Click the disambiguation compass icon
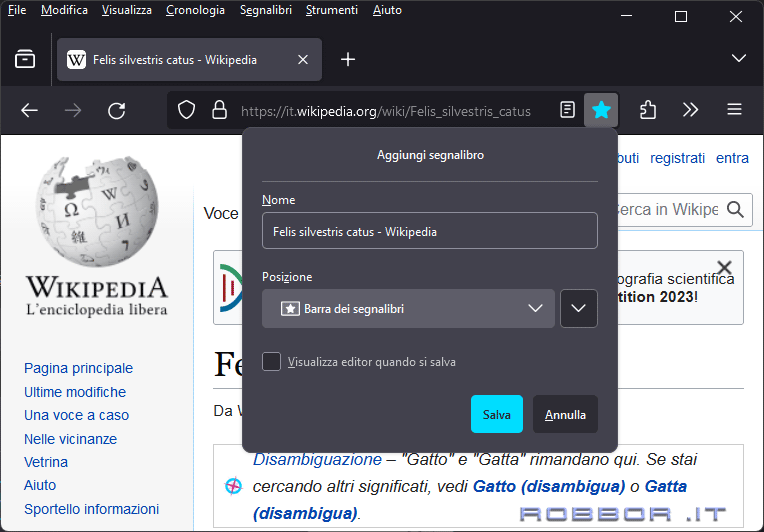The image size is (764, 532). pos(233,486)
